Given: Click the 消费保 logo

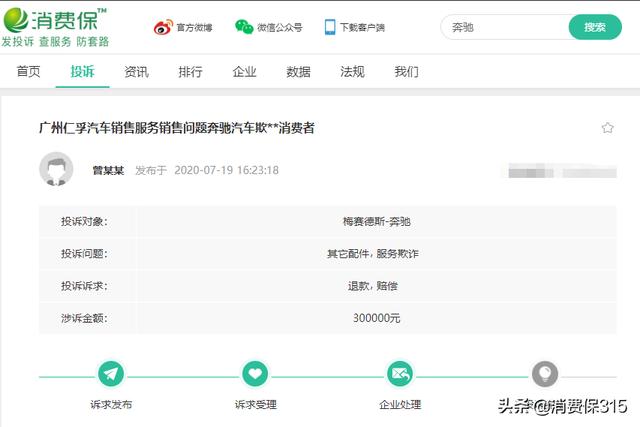Looking at the screenshot, I should click(x=55, y=20).
